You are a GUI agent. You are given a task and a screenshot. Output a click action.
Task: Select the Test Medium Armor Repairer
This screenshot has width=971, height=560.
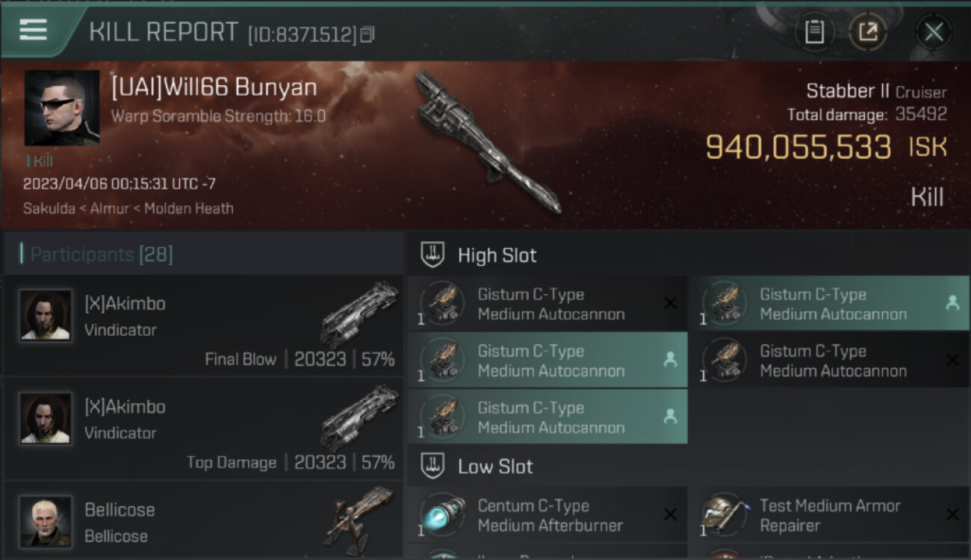(x=830, y=515)
